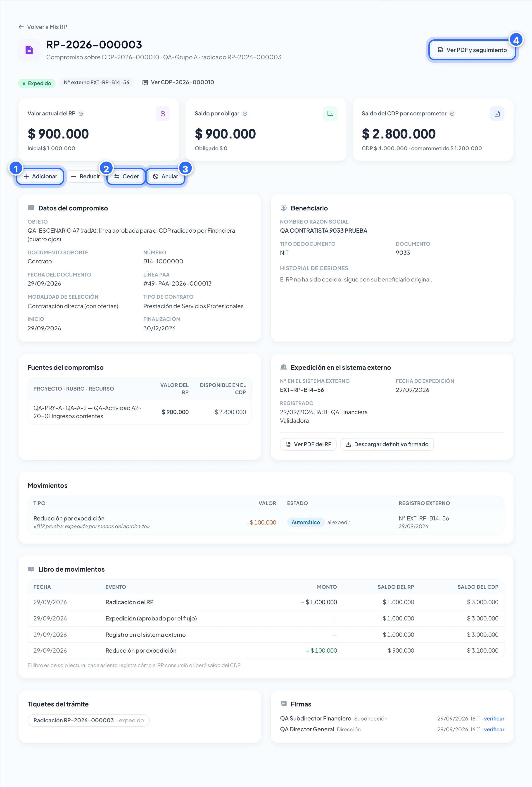The image size is (532, 787).
Task: Click Nº EXT-RP-B14-56 in the Registro externo column
Action: [424, 518]
